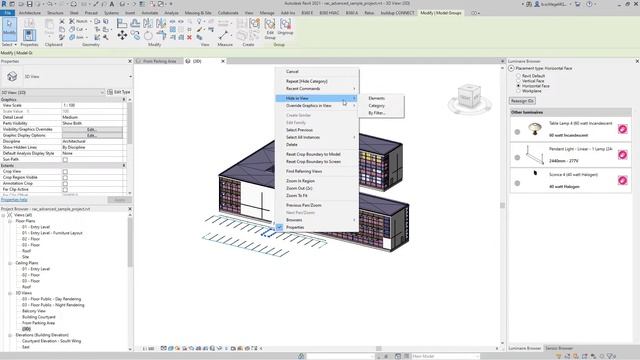Collapse the Elevations (Building Elevation) node
Image resolution: width=640 pixels, height=360 pixels.
click(10, 335)
